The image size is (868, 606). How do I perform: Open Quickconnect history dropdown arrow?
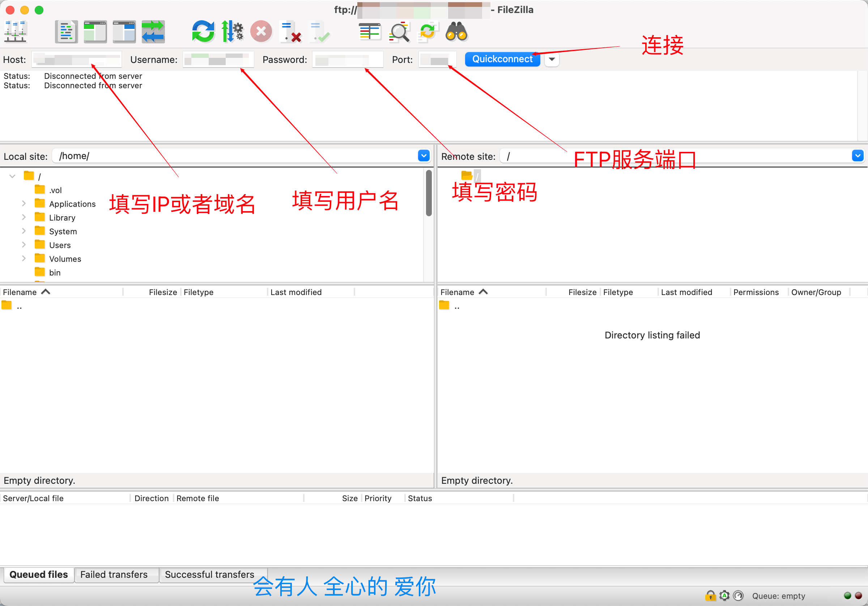click(x=552, y=59)
